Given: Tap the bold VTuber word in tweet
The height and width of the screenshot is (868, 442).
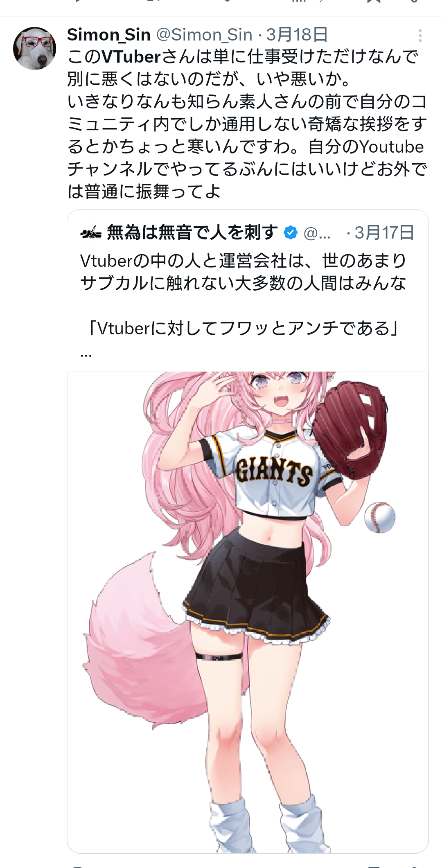Looking at the screenshot, I should click(x=131, y=57).
